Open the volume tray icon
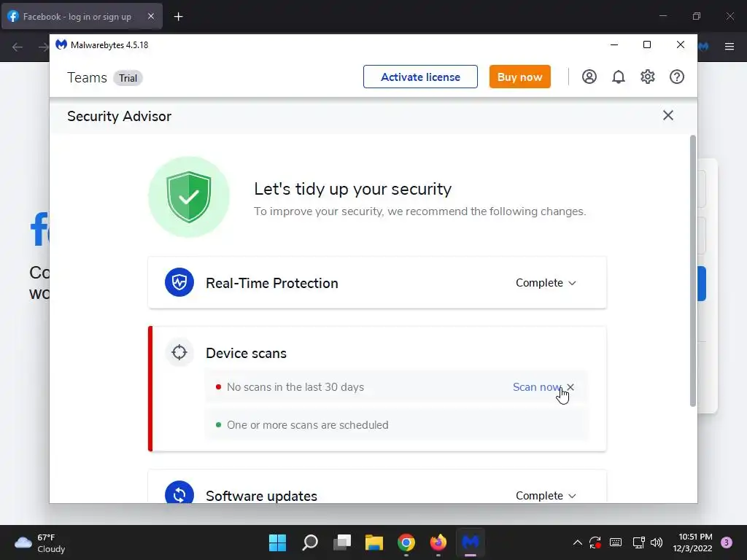Screen dimensions: 747x560 point(656,542)
